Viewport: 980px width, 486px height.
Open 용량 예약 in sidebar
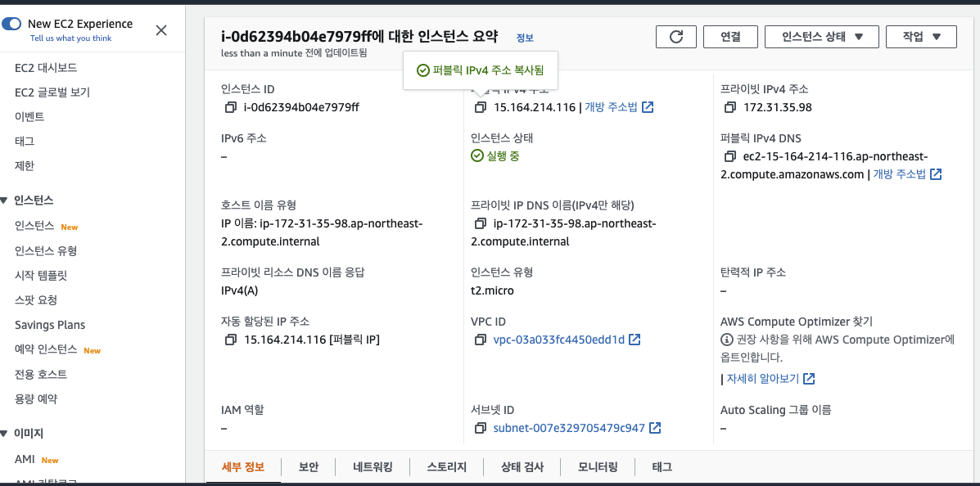click(36, 399)
